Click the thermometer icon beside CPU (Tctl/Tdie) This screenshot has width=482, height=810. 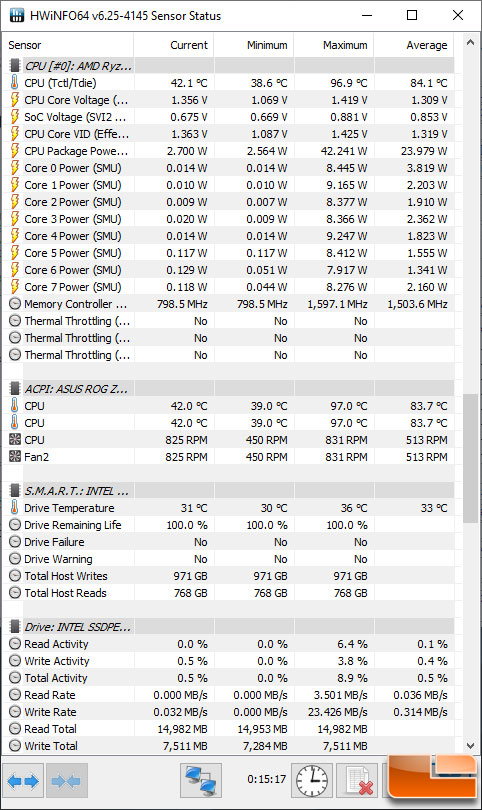[x=14, y=83]
